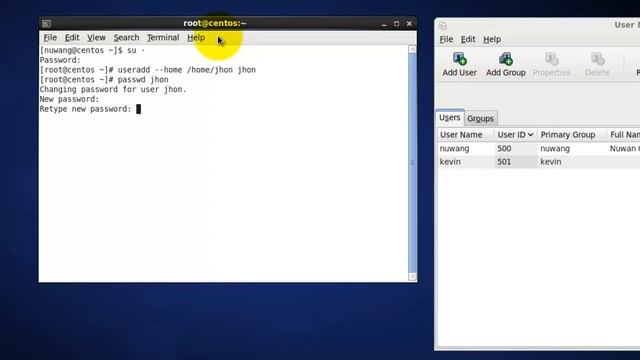Click the User Manager title bar icon
This screenshot has height=360, width=640.
click(x=443, y=26)
